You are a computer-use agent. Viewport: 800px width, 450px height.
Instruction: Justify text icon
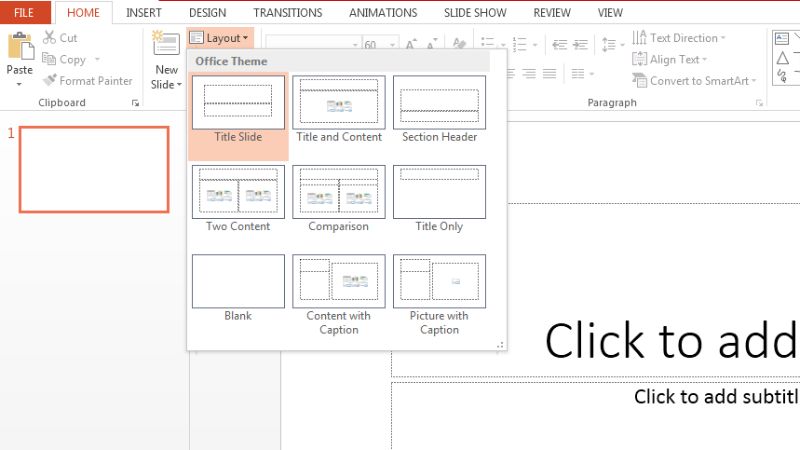point(549,74)
